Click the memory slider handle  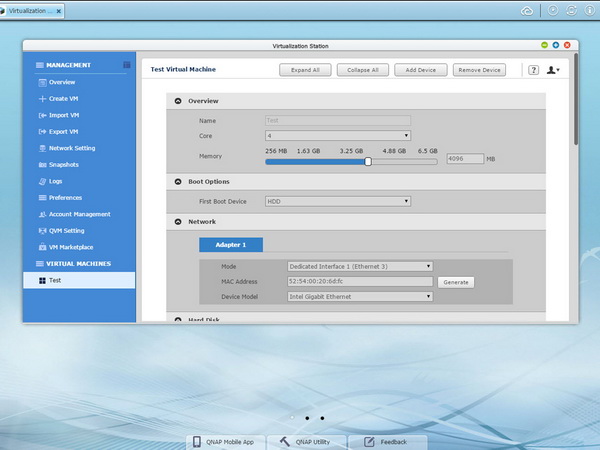[368, 160]
